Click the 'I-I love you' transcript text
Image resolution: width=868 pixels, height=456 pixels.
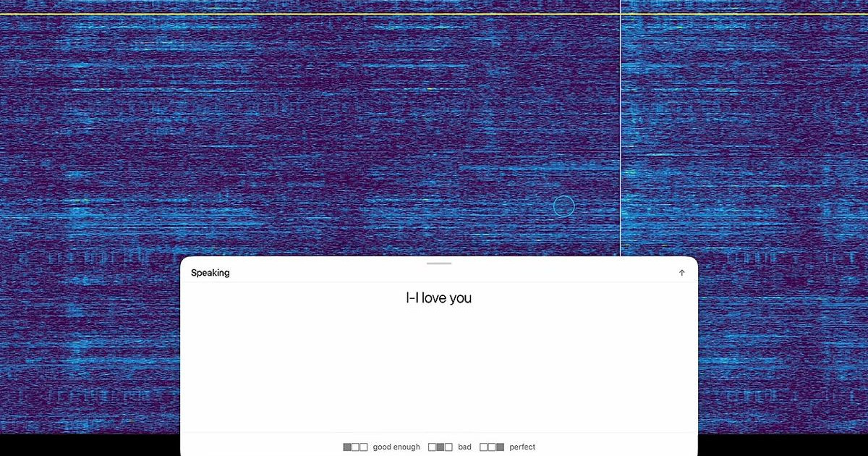pyautogui.click(x=438, y=297)
